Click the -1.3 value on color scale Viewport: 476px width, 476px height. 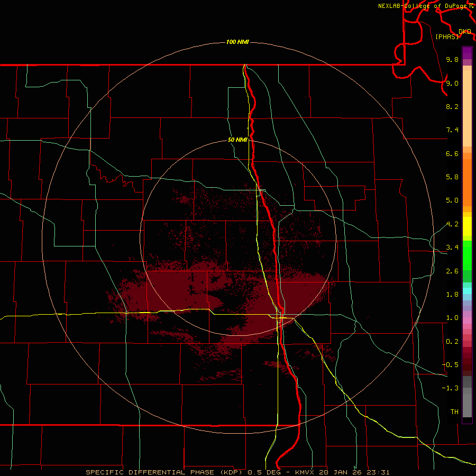pyautogui.click(x=450, y=388)
